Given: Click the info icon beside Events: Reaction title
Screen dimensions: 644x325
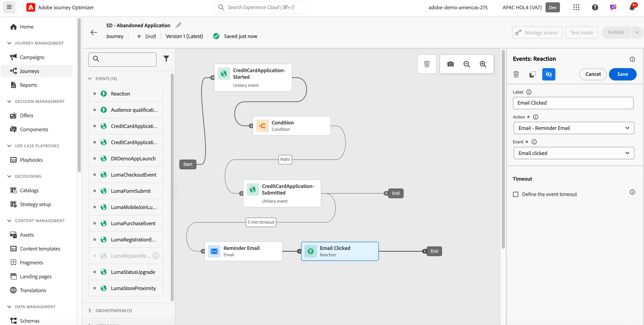Looking at the screenshot, I should click(x=632, y=59).
